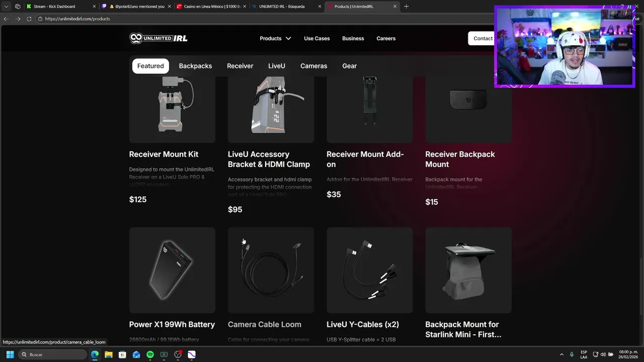Image resolution: width=644 pixels, height=362 pixels.
Task: Click the $15 price text
Action: click(432, 202)
